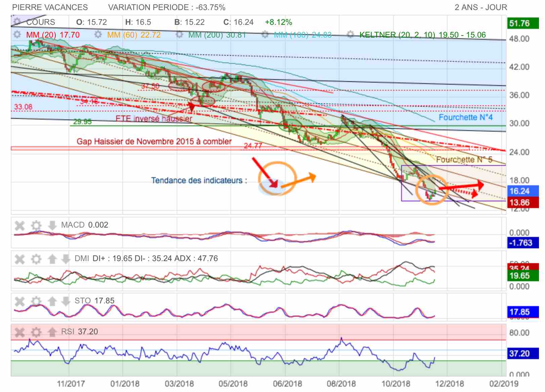The height and width of the screenshot is (392, 545).
Task: Click the VARIATION PERIODE -63.75% text
Action: (167, 7)
